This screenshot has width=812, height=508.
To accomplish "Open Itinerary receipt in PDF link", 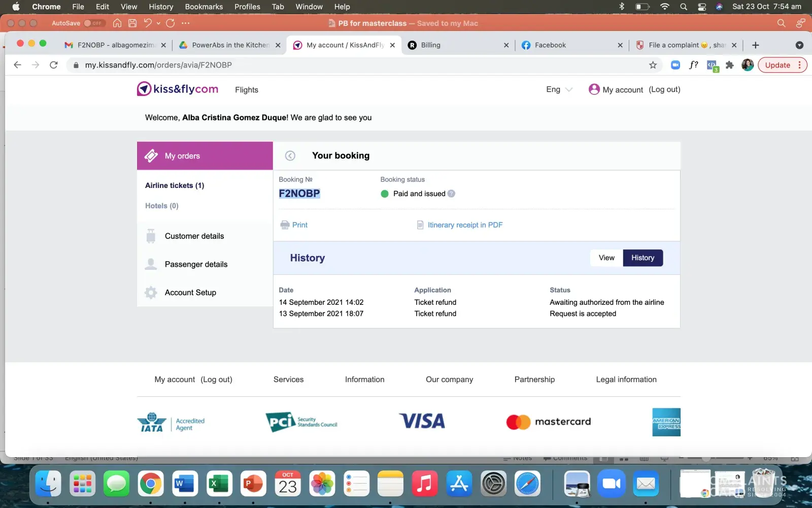I will 465,225.
